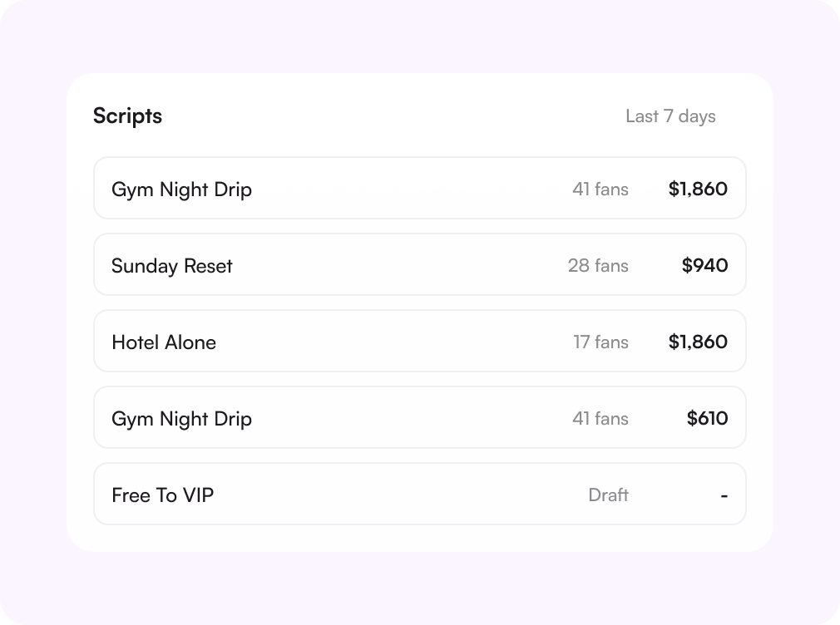Click the $1,860 amount beside 41 fans

(698, 189)
